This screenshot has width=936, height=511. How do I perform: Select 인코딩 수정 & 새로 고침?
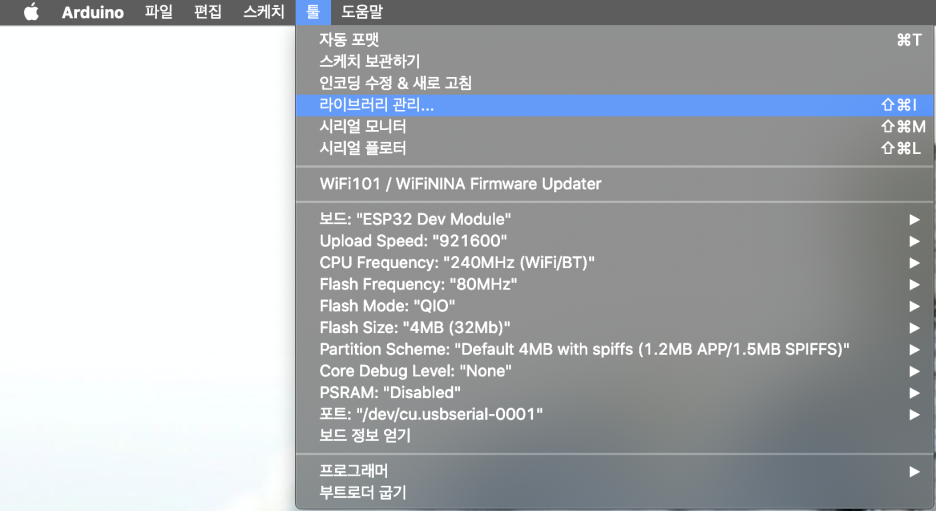tap(615, 83)
